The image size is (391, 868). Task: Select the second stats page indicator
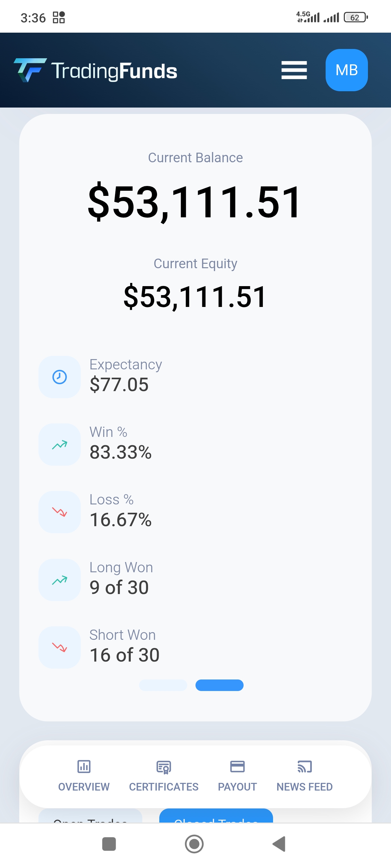pos(219,685)
